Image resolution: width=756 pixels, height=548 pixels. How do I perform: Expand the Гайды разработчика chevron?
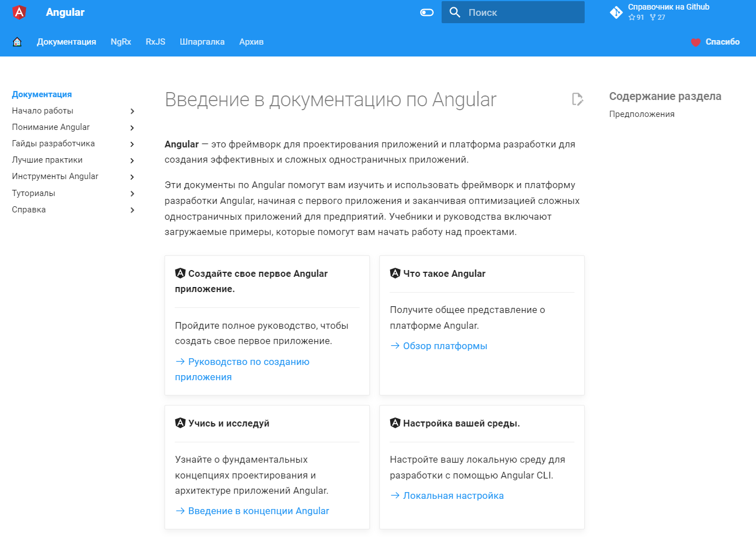pyautogui.click(x=132, y=144)
